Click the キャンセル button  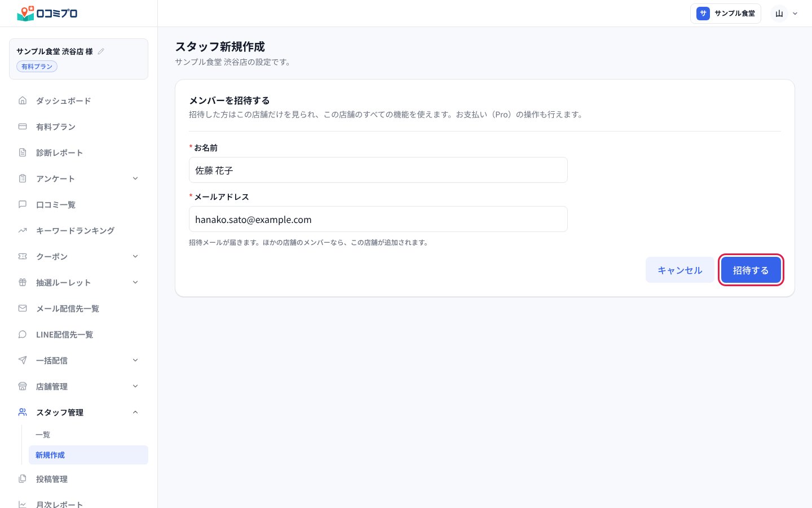point(680,270)
